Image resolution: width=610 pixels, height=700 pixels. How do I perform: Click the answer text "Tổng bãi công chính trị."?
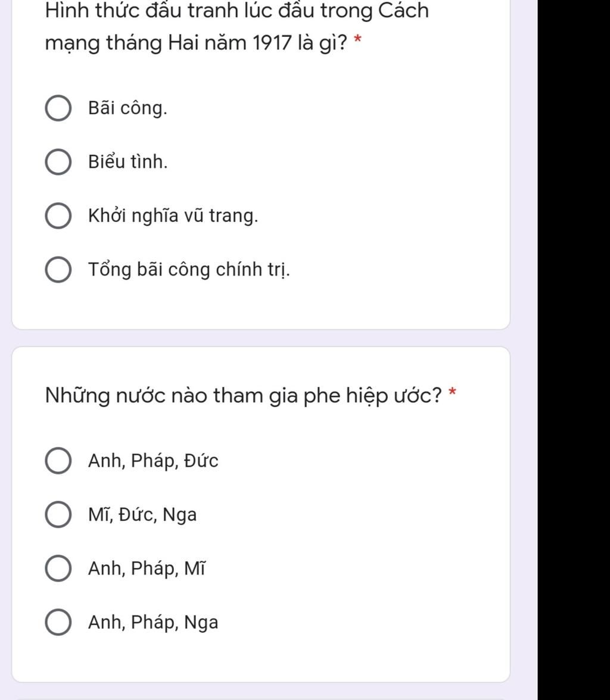pyautogui.click(x=189, y=270)
